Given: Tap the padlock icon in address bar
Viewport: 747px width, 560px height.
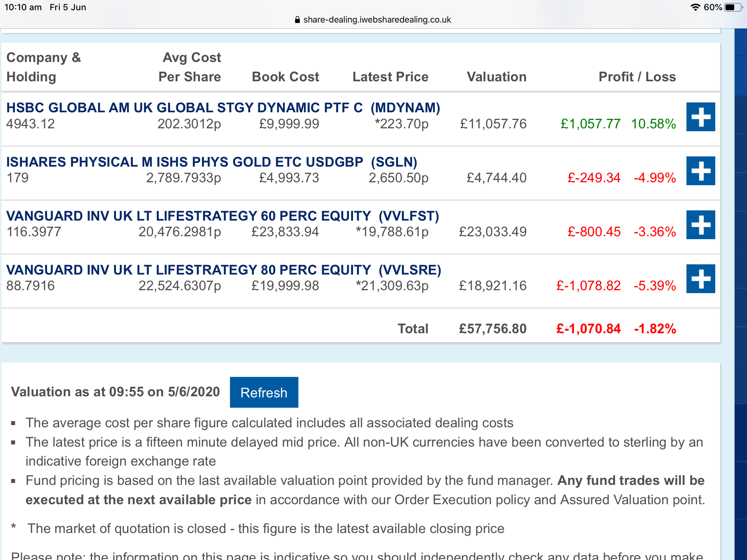Looking at the screenshot, I should point(297,20).
